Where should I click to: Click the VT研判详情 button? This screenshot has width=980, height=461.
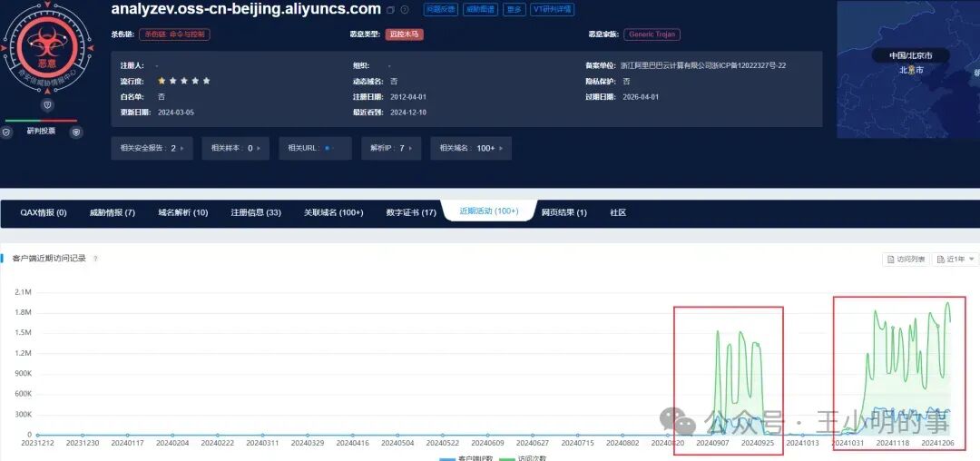coord(553,9)
